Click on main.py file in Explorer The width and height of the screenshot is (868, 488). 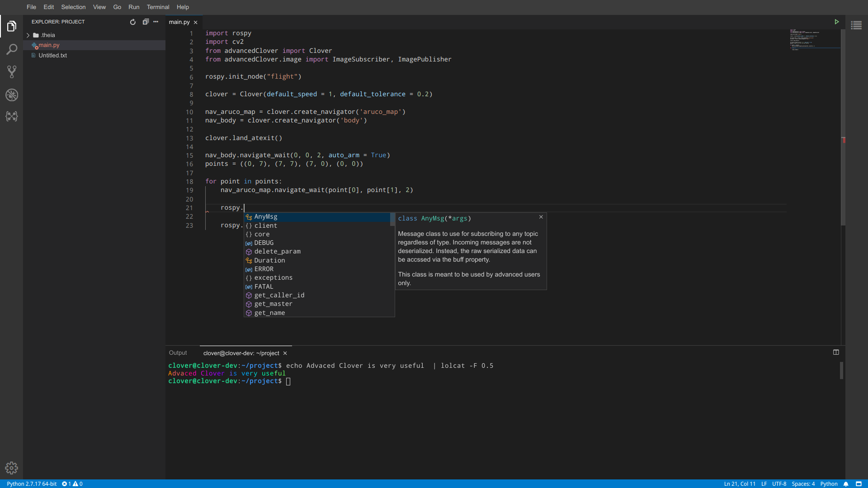(x=50, y=45)
